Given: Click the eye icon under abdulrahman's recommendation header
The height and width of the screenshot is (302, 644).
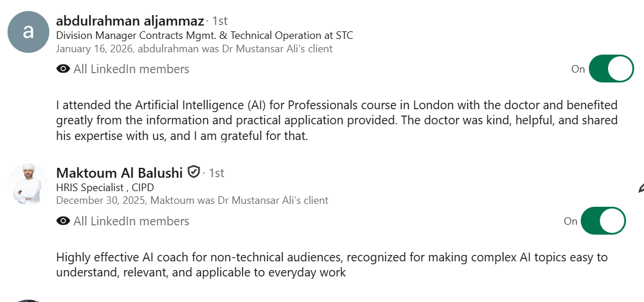Looking at the screenshot, I should (63, 69).
